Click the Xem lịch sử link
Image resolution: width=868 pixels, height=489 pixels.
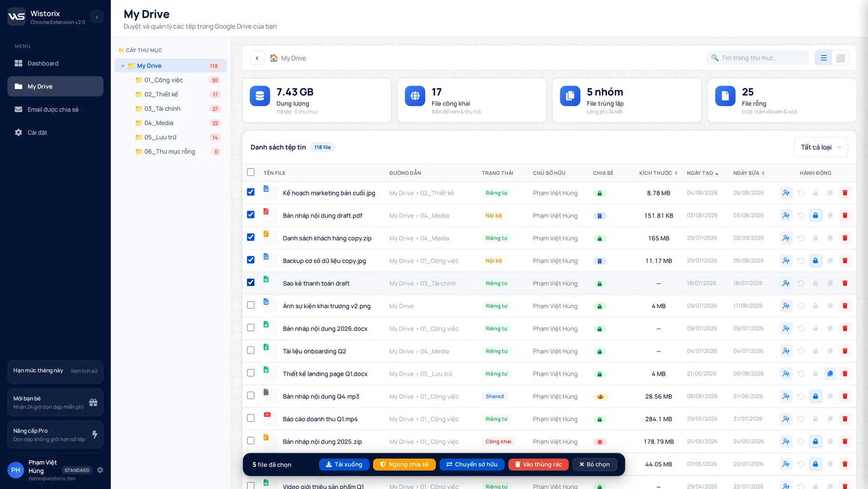(x=84, y=371)
